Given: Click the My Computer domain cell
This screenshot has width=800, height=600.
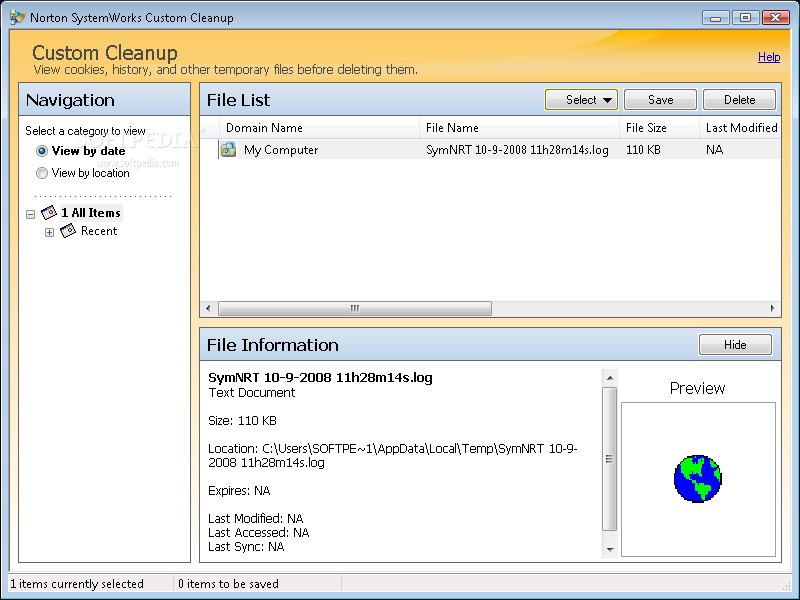Looking at the screenshot, I should pos(281,150).
